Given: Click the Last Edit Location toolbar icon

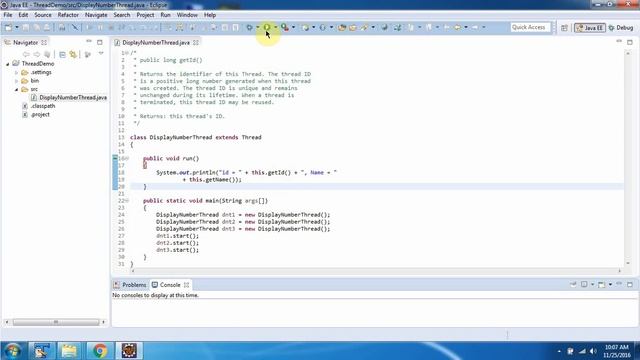Looking at the screenshot, I should point(447,27).
